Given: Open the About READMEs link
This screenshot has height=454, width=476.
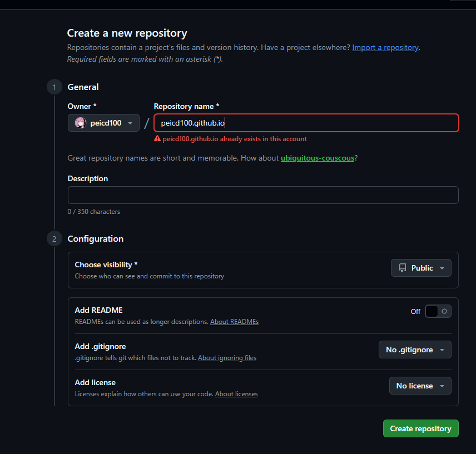Looking at the screenshot, I should pyautogui.click(x=234, y=322).
